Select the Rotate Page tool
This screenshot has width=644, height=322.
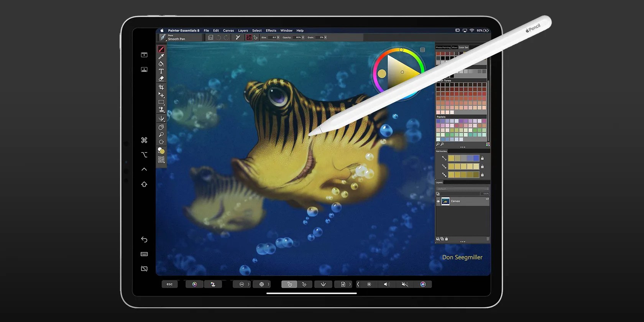tap(161, 142)
